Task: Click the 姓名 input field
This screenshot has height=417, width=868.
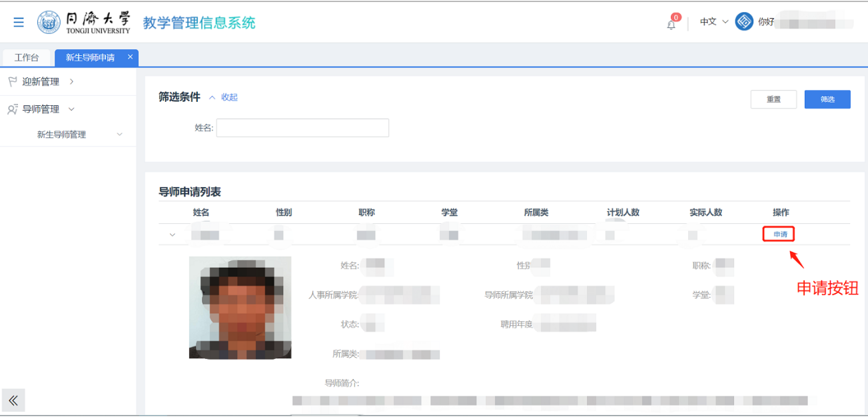Action: coord(302,128)
